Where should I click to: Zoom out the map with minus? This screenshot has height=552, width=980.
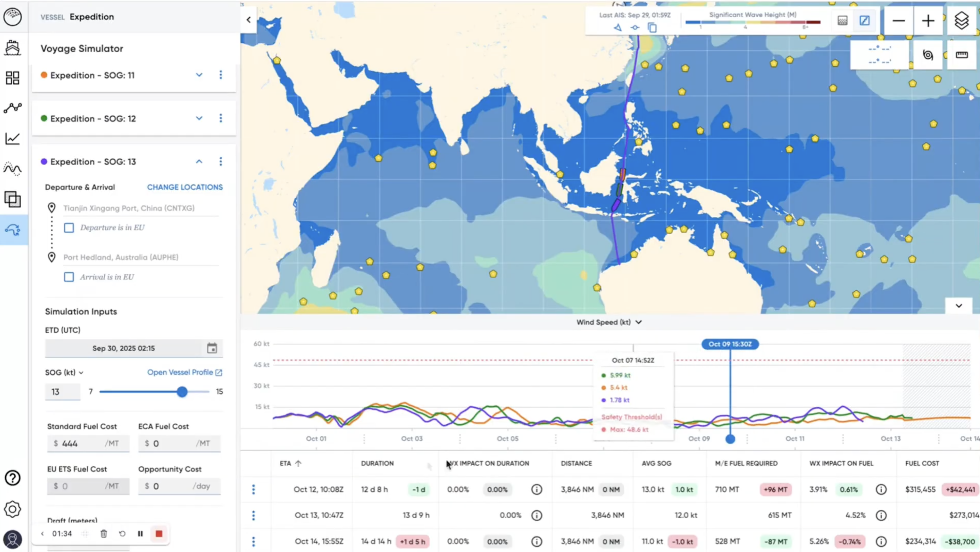898,21
